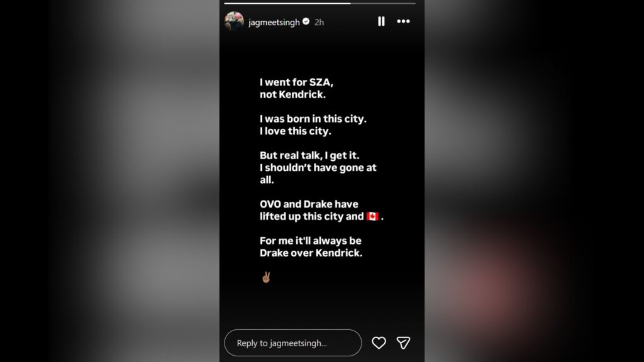Share the story via paper plane icon

[x=403, y=343]
